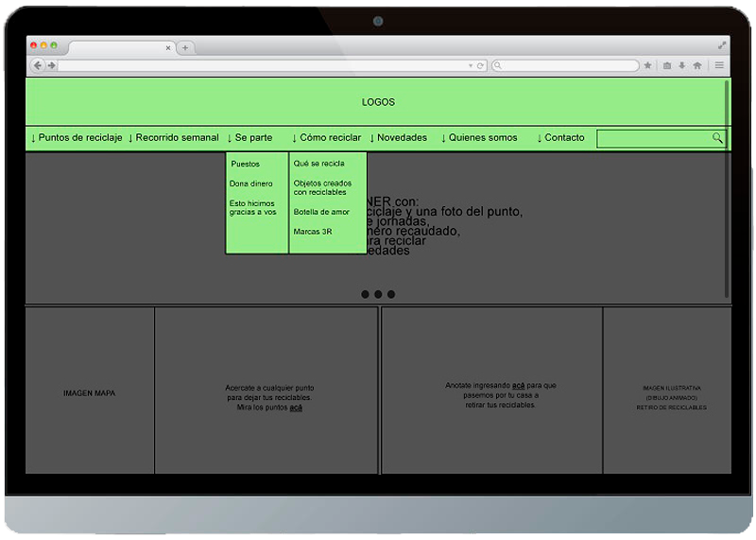The width and height of the screenshot is (756, 540).
Task: Expand the Recorrido semanal menu
Action: coord(174,138)
